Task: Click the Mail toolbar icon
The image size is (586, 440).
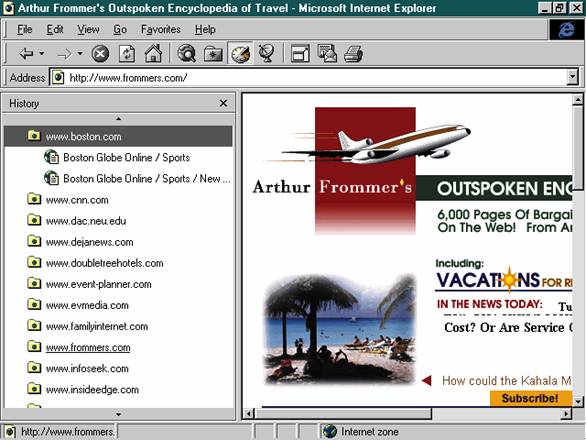Action: coord(327,53)
